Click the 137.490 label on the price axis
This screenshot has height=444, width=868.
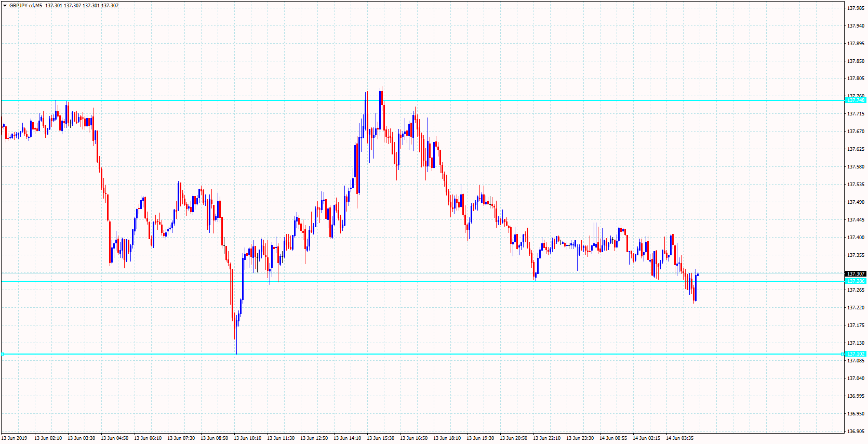[x=856, y=202]
